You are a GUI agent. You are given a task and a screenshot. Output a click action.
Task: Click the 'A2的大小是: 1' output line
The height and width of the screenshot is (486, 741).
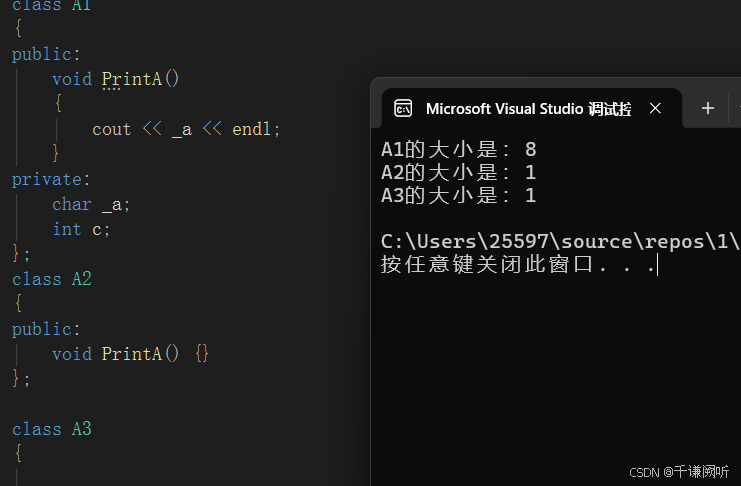[x=458, y=173]
